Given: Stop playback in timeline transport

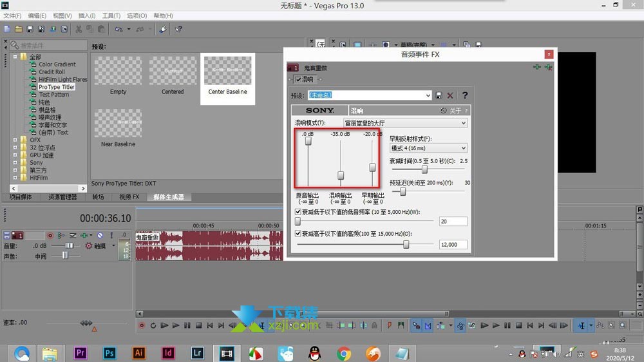Looking at the screenshot, I should tap(199, 325).
